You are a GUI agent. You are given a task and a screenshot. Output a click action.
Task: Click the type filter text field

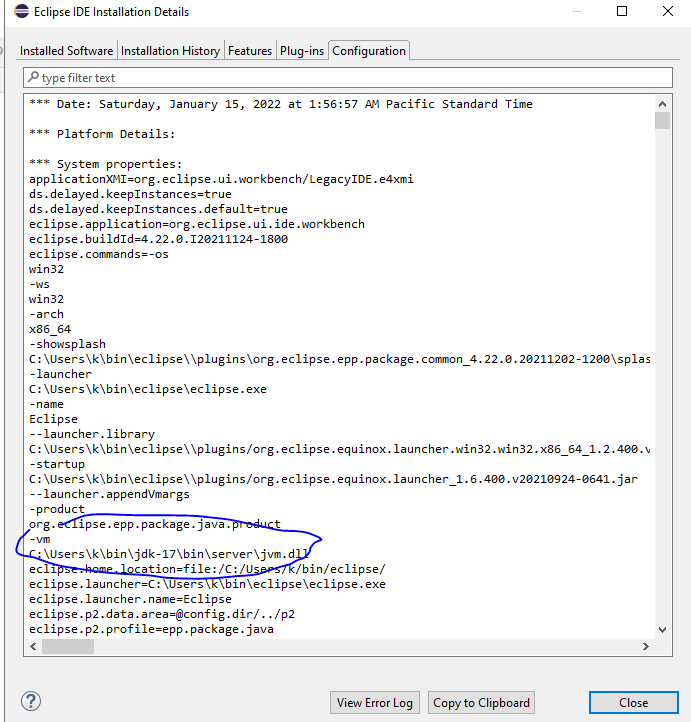348,78
